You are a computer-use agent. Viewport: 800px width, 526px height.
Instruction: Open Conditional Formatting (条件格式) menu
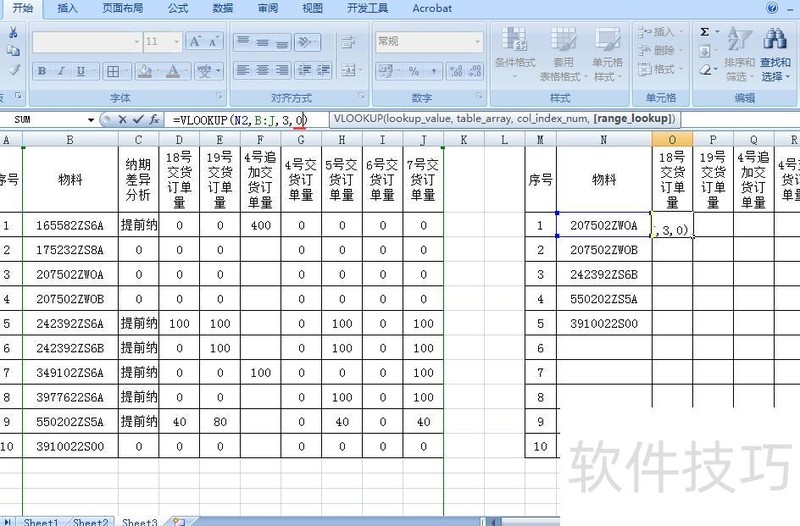click(515, 55)
